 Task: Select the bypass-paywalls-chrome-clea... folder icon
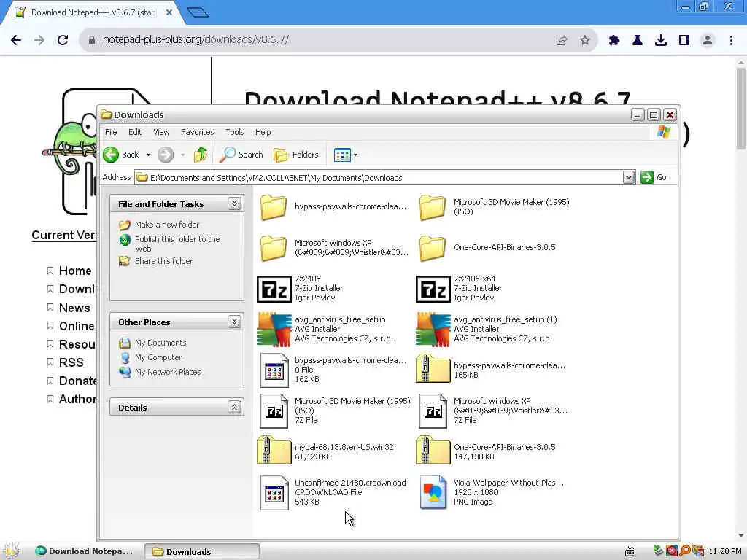274,206
